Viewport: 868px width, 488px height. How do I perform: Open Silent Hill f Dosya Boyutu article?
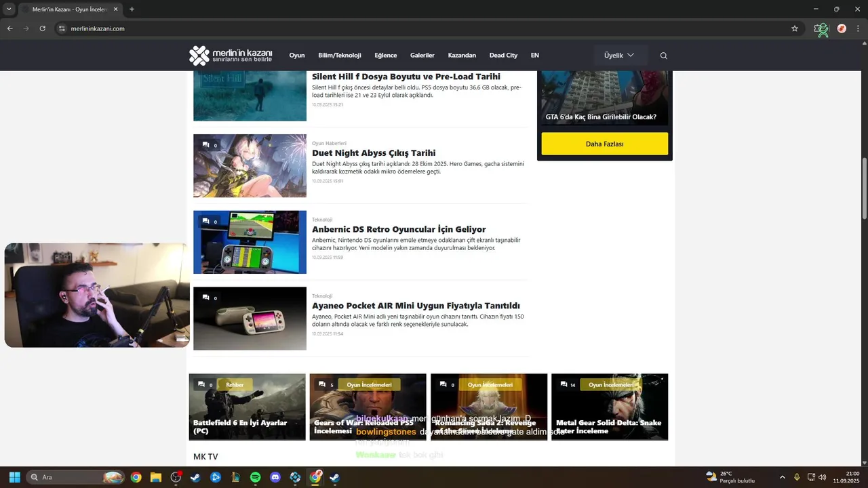tap(406, 77)
